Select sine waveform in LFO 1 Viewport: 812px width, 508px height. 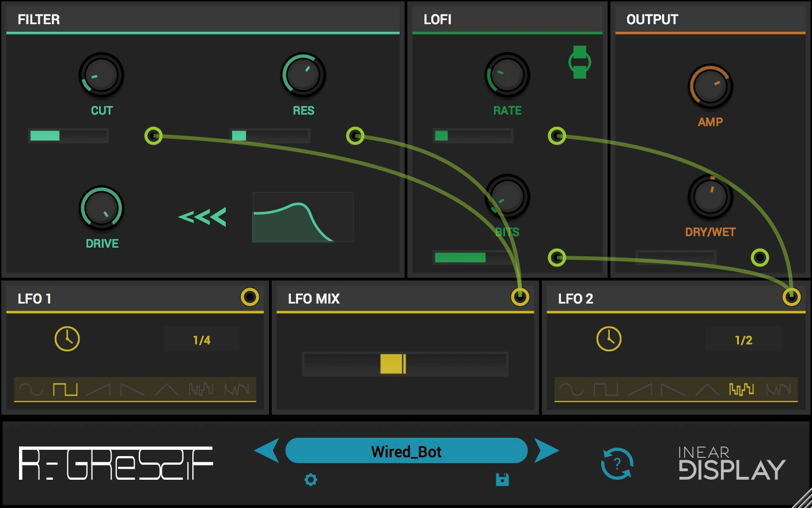point(31,389)
